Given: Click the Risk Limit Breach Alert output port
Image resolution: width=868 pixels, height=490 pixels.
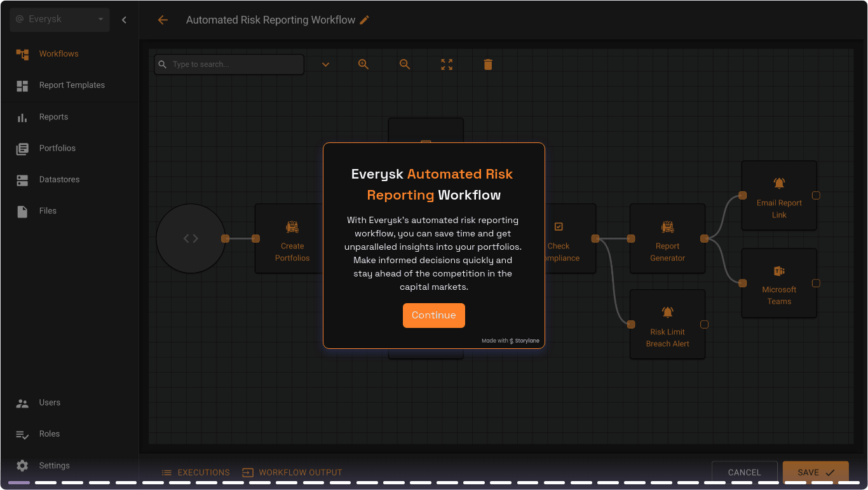Looking at the screenshot, I should (704, 325).
